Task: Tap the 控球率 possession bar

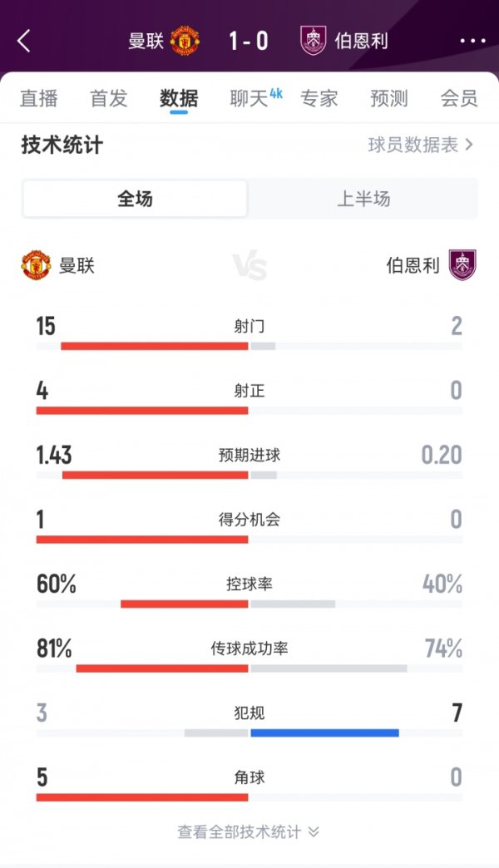Action: pyautogui.click(x=228, y=604)
